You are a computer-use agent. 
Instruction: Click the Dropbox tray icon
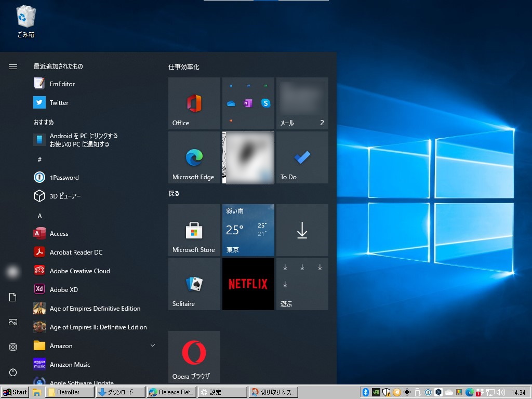point(480,392)
